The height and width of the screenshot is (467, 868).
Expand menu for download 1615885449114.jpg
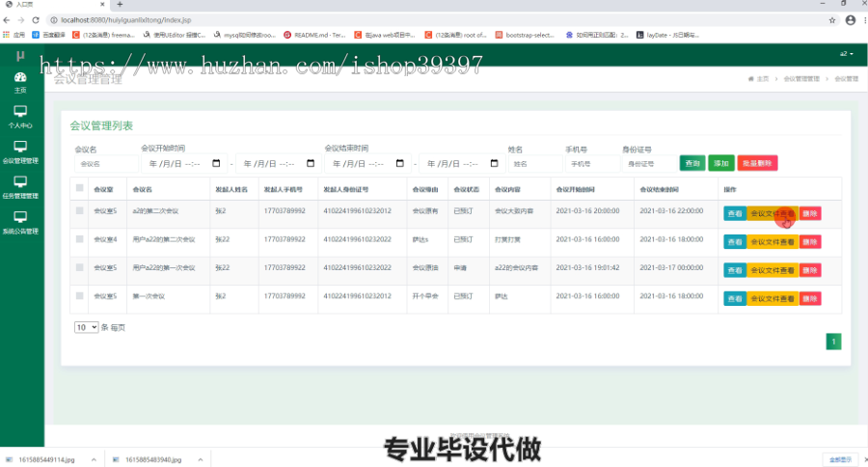pyautogui.click(x=94, y=460)
